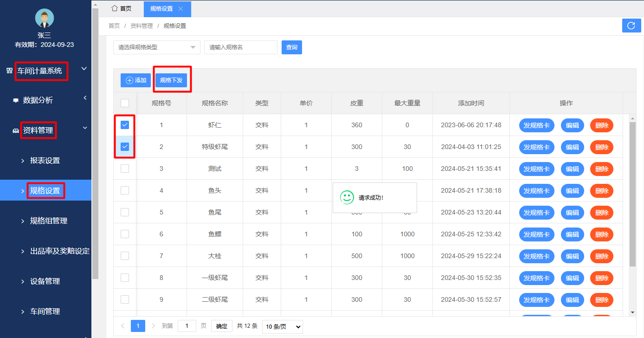Check the 大桂 row checkbox

click(x=125, y=256)
